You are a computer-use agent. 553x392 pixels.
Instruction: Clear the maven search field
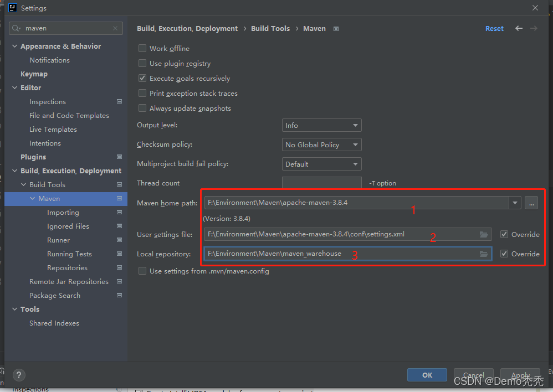click(x=115, y=28)
